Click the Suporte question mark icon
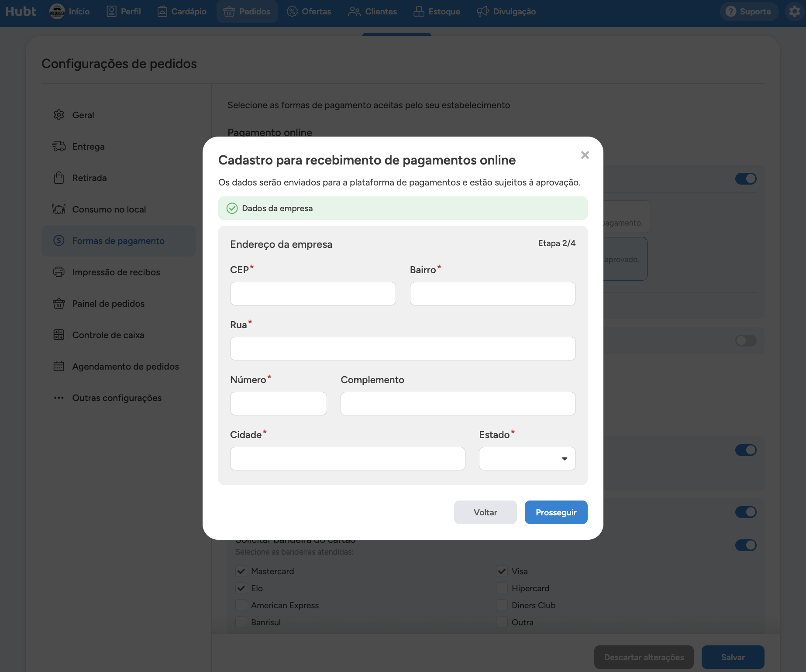 (731, 11)
